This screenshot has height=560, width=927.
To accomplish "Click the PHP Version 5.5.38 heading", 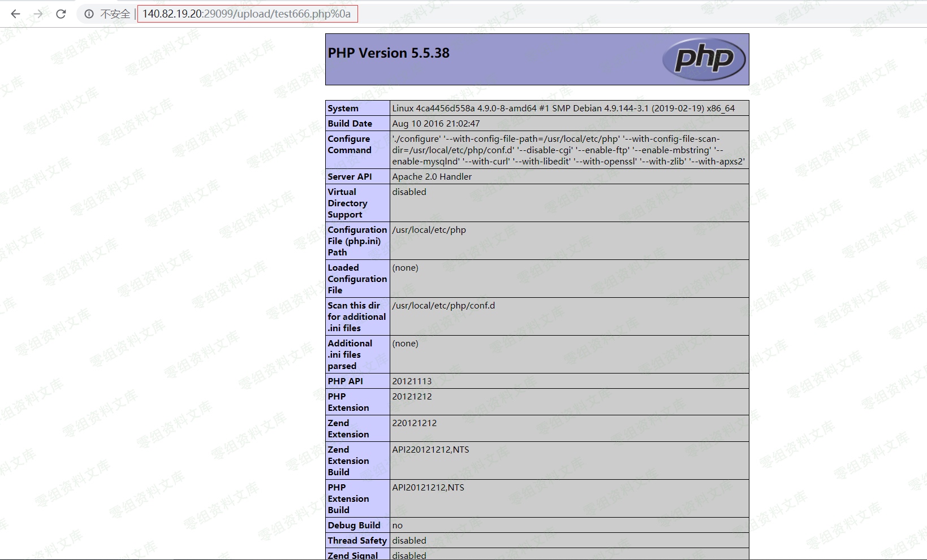I will click(x=389, y=53).
